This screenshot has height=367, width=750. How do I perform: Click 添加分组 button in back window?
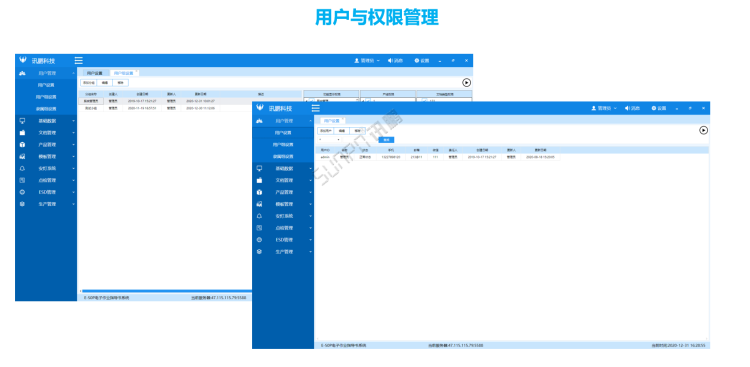pyautogui.click(x=89, y=83)
